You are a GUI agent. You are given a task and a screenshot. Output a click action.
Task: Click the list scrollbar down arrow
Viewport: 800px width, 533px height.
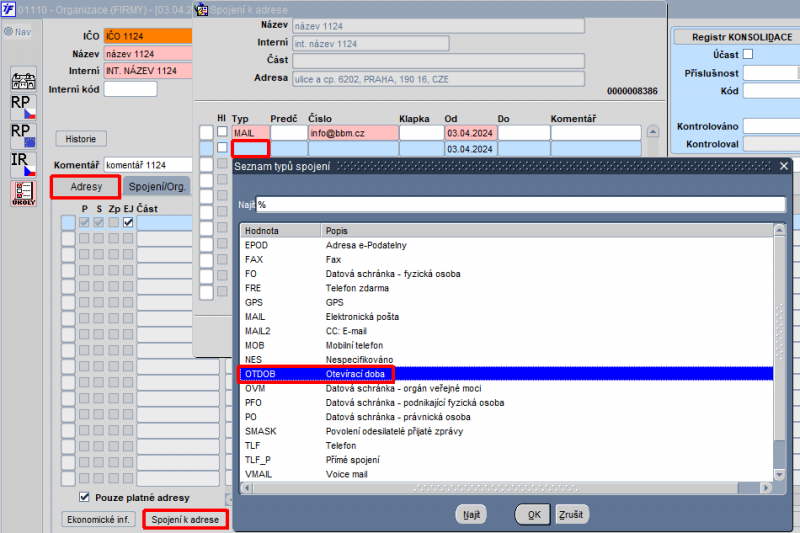pyautogui.click(x=779, y=474)
